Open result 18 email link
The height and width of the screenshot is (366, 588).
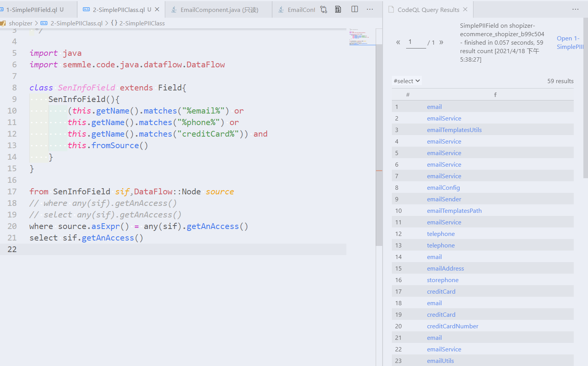tap(434, 303)
